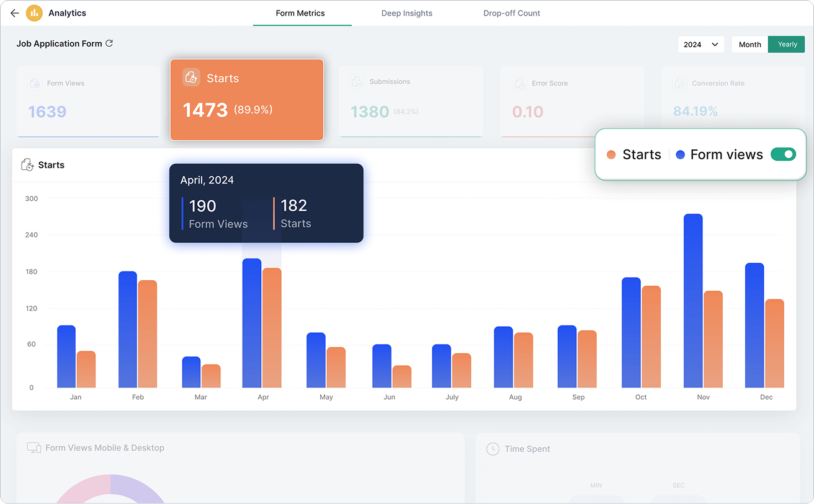Click the Form Views card icon
Viewport: 814px width, 504px height.
[35, 83]
